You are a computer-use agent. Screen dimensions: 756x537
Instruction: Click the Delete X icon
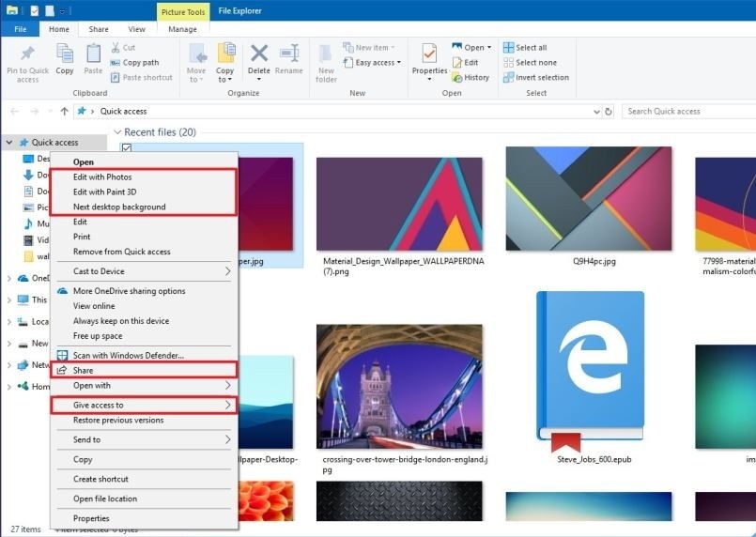(259, 53)
